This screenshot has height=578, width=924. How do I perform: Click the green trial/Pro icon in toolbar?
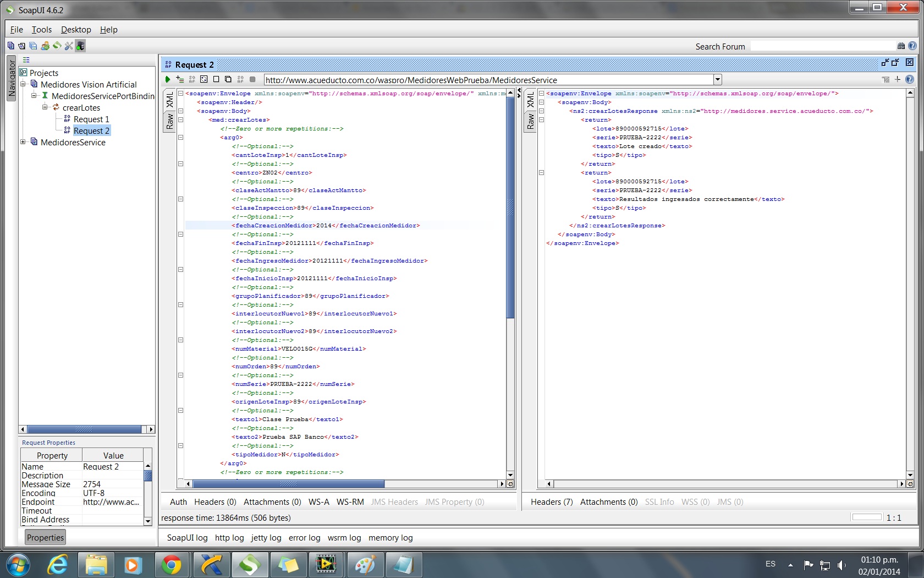[57, 46]
